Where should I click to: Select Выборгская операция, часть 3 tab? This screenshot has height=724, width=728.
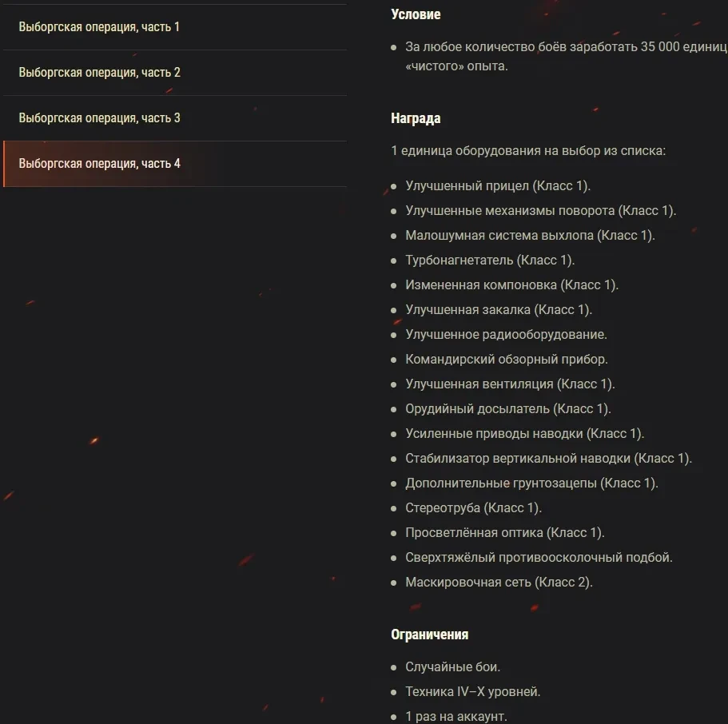point(100,118)
